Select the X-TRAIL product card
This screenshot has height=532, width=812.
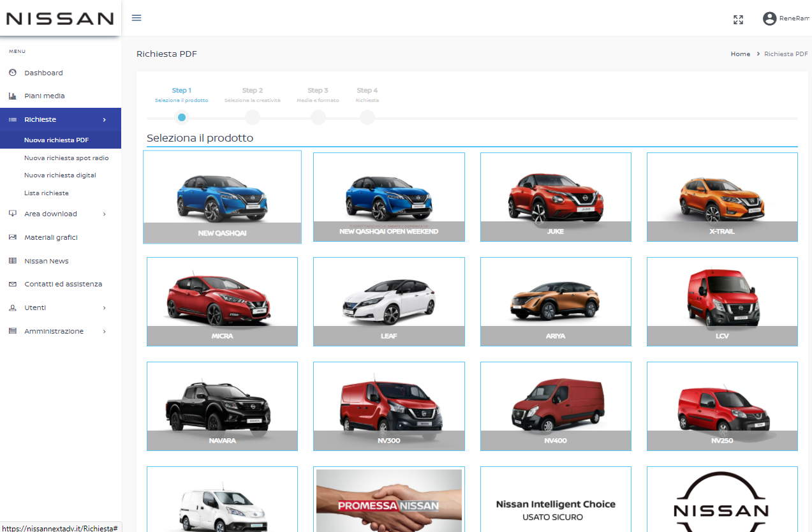coord(722,197)
